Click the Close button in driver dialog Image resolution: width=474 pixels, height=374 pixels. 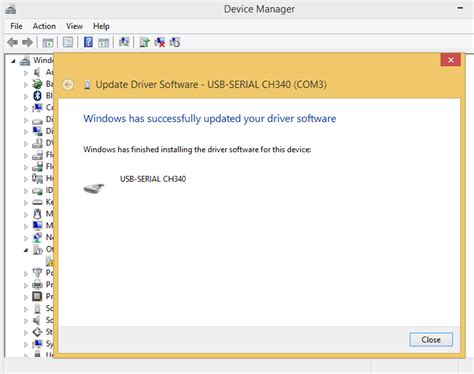click(431, 340)
